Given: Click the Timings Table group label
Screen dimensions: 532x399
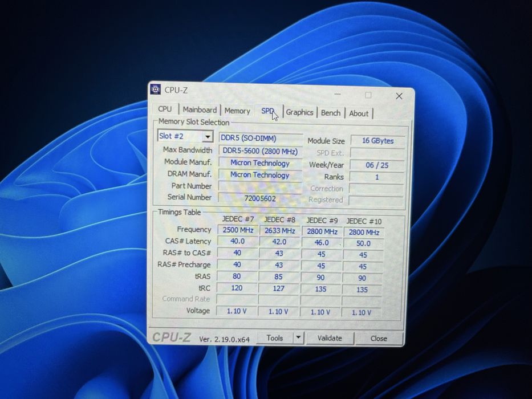Looking at the screenshot, I should [x=179, y=212].
